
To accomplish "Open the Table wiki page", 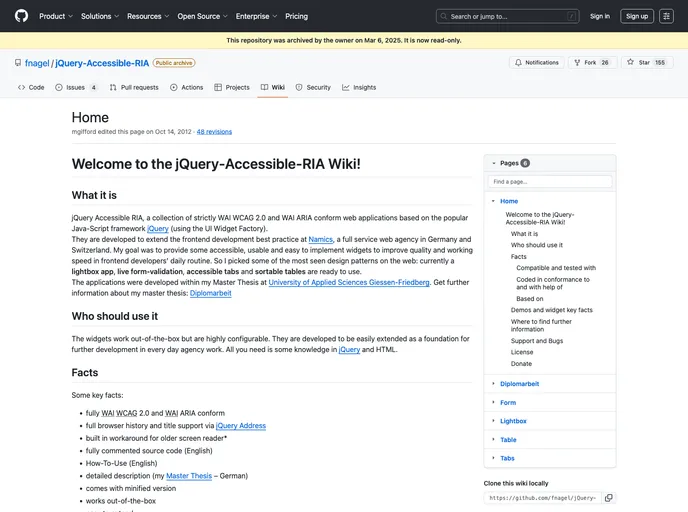I will click(x=508, y=440).
